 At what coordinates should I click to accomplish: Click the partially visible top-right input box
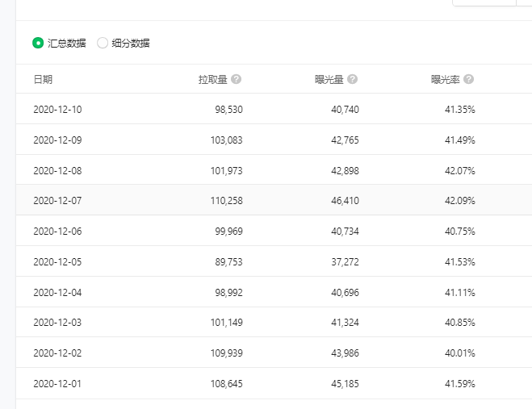click(484, 2)
